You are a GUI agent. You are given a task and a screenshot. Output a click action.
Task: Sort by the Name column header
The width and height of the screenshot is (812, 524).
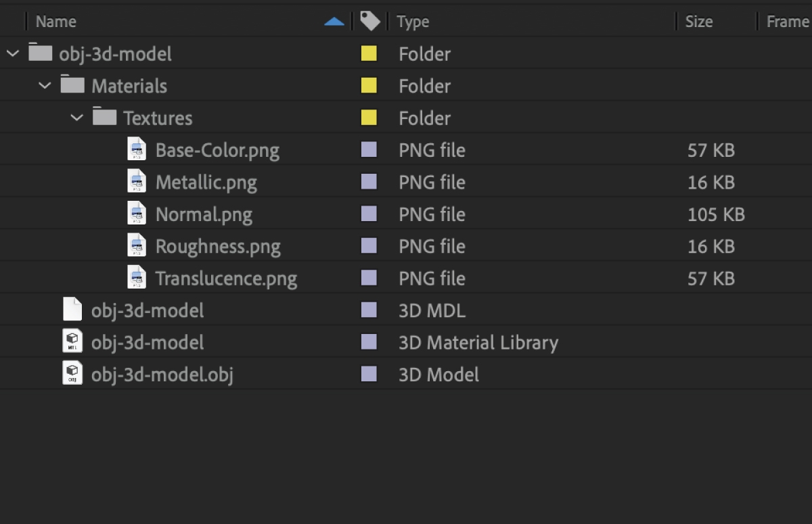tap(55, 22)
